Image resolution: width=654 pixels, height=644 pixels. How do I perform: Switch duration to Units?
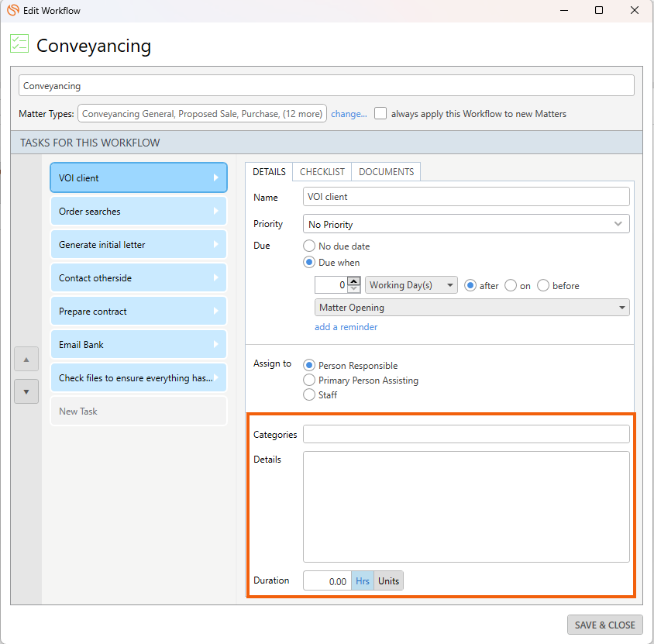click(x=388, y=581)
